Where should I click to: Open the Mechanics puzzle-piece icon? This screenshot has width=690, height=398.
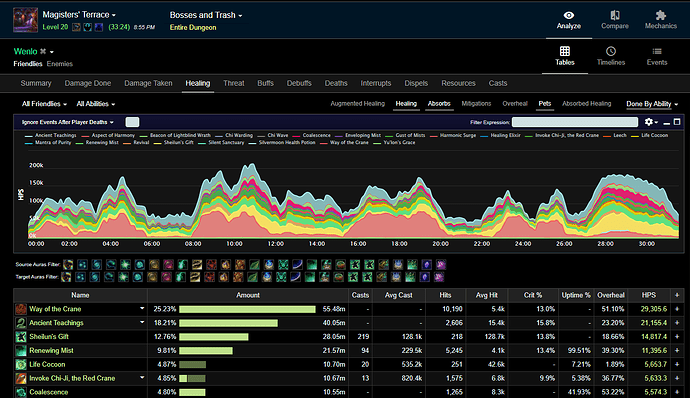point(661,15)
